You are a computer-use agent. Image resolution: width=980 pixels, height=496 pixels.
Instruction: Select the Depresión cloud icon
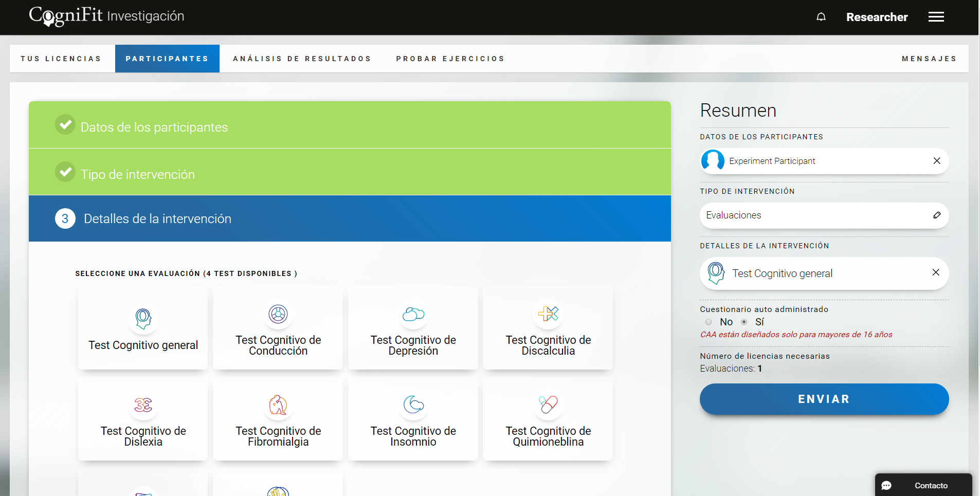coord(413,314)
